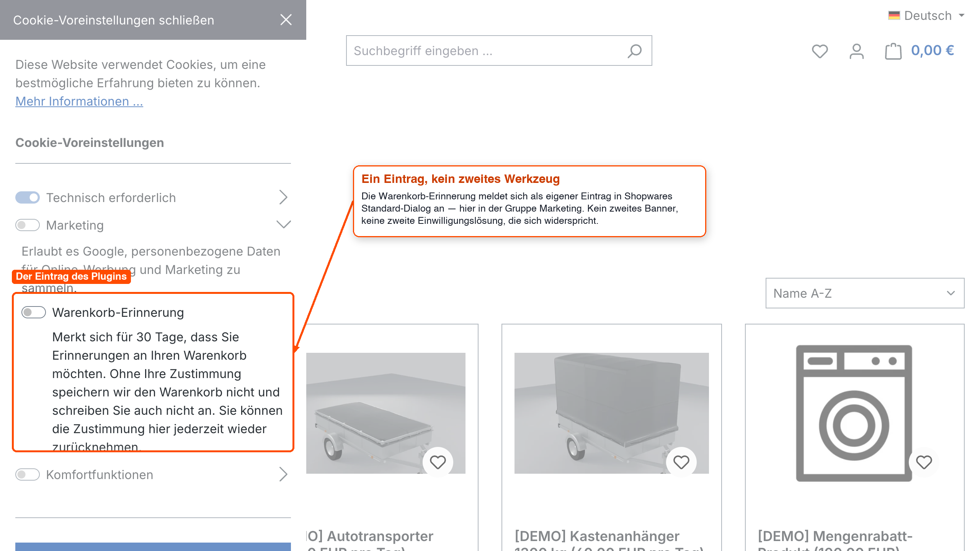Follow the Mehr Informationen link

click(x=79, y=101)
